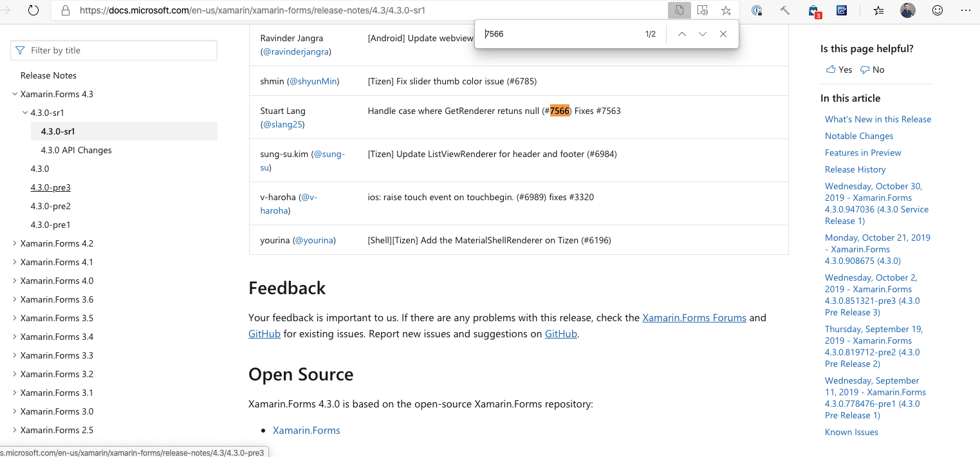
Task: Collapse the 4.3.0-sr1 parent tree node
Action: tap(25, 113)
